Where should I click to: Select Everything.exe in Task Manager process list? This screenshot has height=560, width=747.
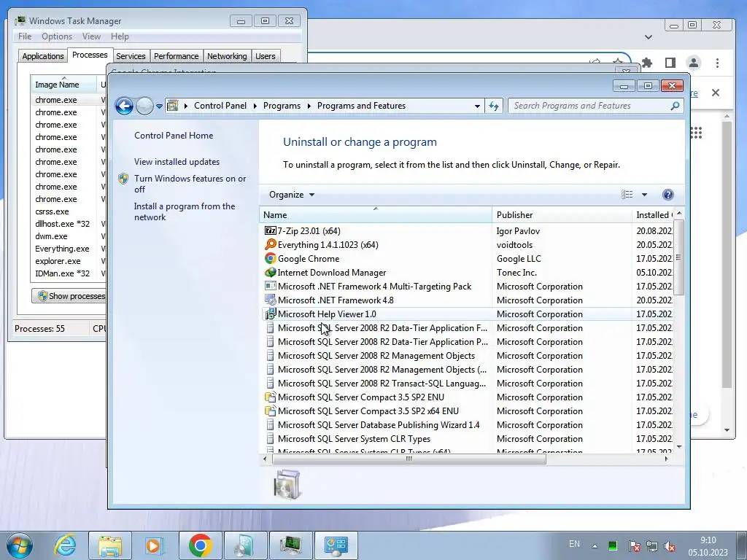click(x=62, y=249)
